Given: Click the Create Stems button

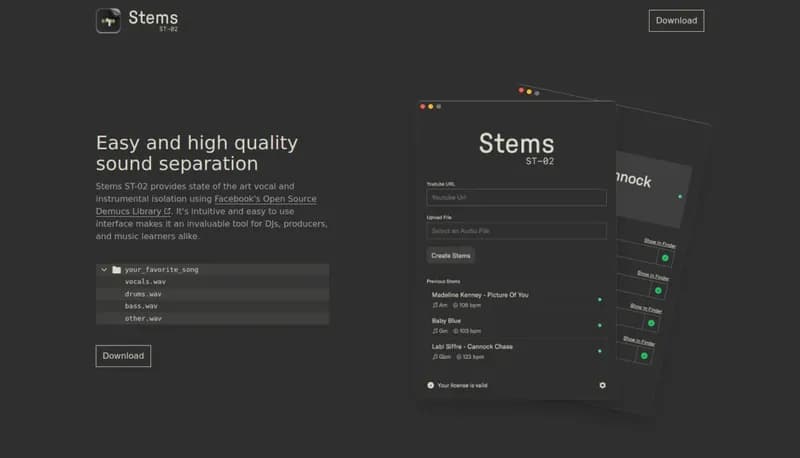Looking at the screenshot, I should (x=451, y=256).
